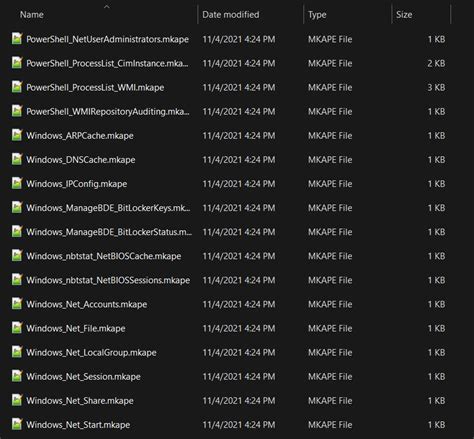Select the Windows_Net_Share.mkape file icon
This screenshot has height=439, width=474.
tap(17, 400)
